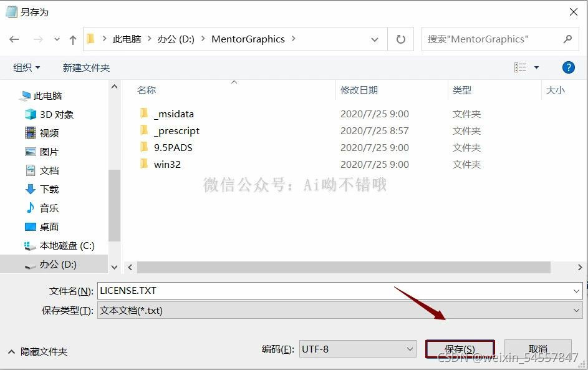Viewport: 588px width, 370px height.
Task: Select 办公 (D:) in the breadcrumb path
Action: pos(175,39)
